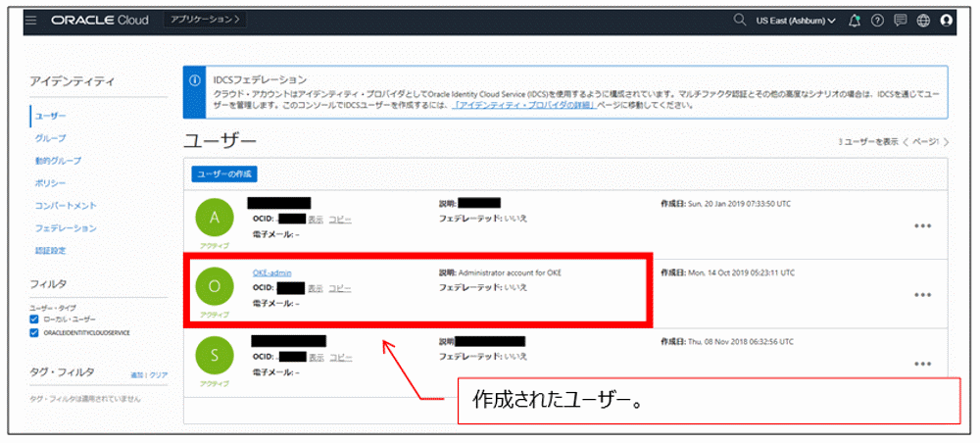The width and height of the screenshot is (980, 443).
Task: Open the help question mark icon
Action: pyautogui.click(x=877, y=21)
